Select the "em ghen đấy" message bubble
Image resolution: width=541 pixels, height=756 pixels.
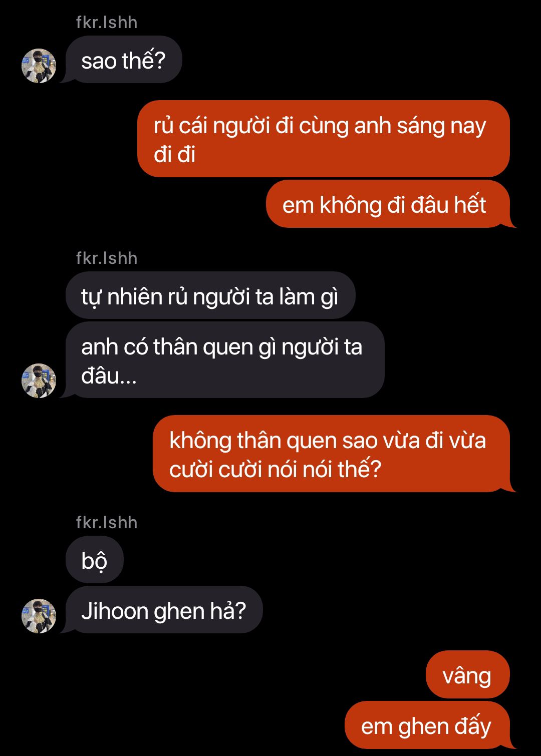(x=427, y=725)
